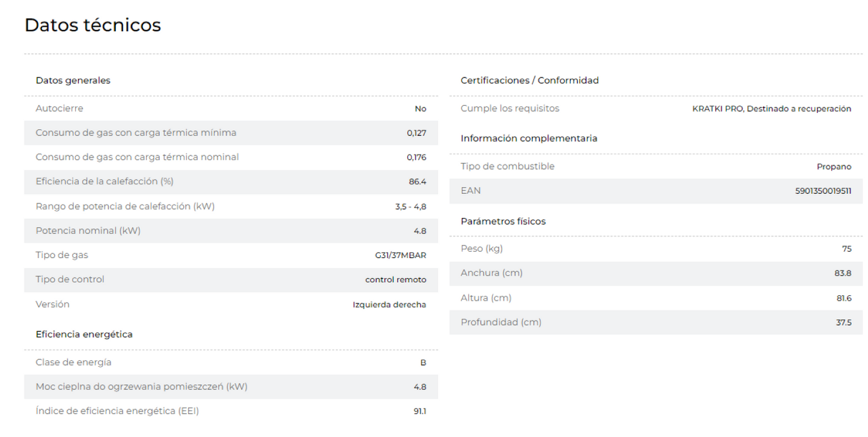Select KRATKI PRO, Destinado a recuperación text
Screen dimensions: 868x437
pos(772,109)
